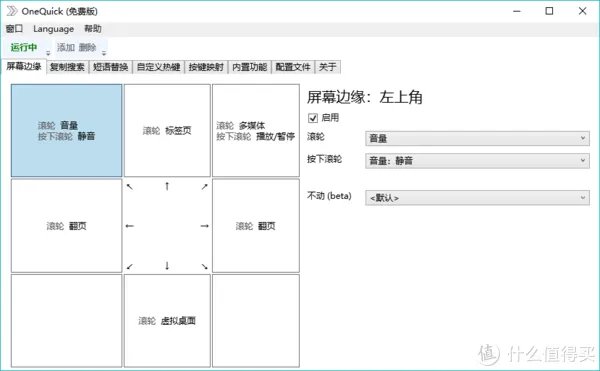Switch to the 屏幕边缘 tab
The image size is (600, 371).
click(x=24, y=67)
